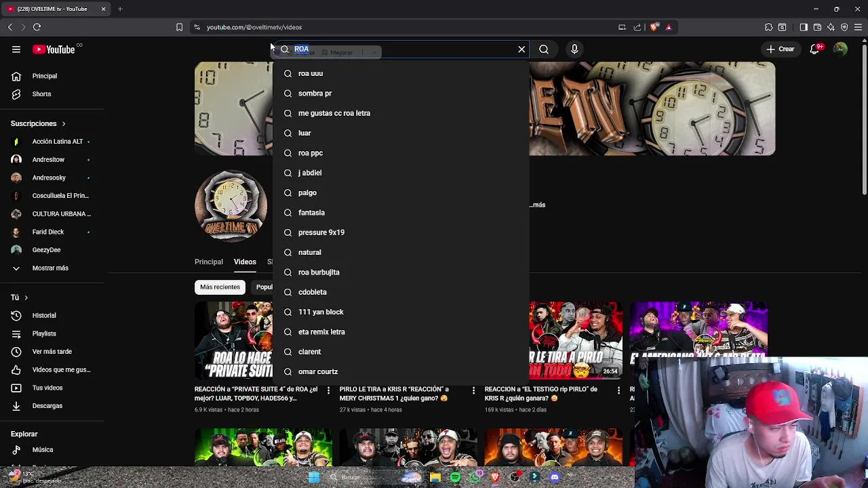Select the 'fantasia' suggestion
This screenshot has height=488, width=868.
tap(401, 212)
